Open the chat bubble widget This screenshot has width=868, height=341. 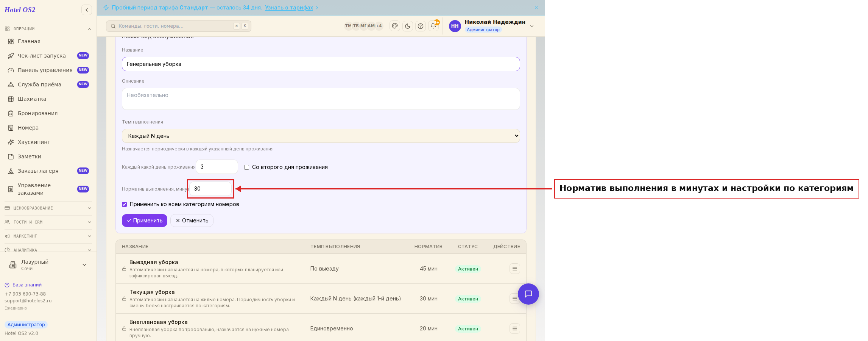[x=528, y=294]
